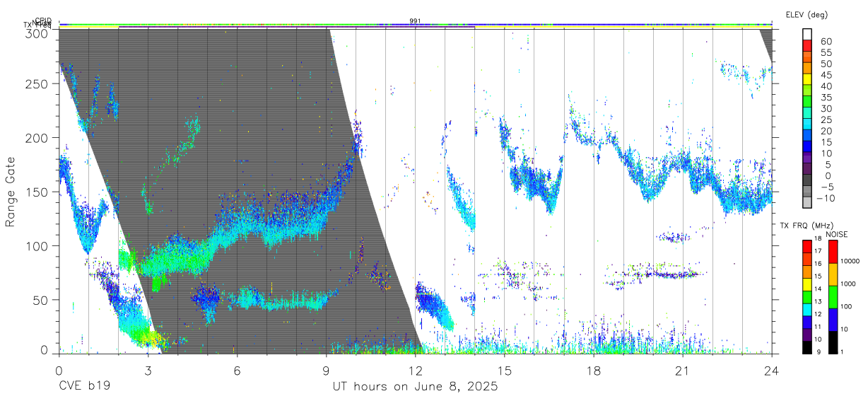Click the "-10" label on the ELEV scale
The height and width of the screenshot is (401, 868).
pyautogui.click(x=824, y=198)
